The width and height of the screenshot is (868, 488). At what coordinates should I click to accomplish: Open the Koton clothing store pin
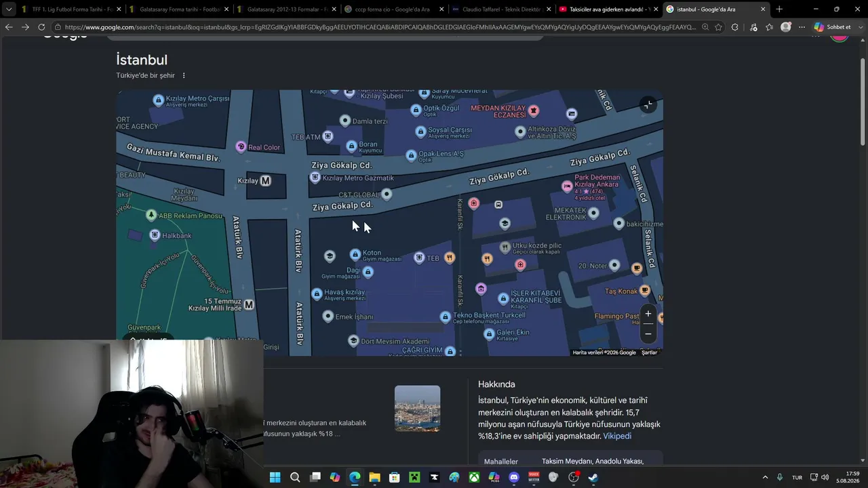tap(355, 254)
